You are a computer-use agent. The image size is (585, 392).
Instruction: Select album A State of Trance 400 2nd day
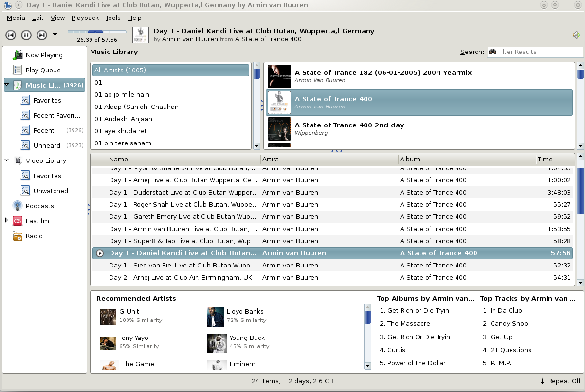419,129
